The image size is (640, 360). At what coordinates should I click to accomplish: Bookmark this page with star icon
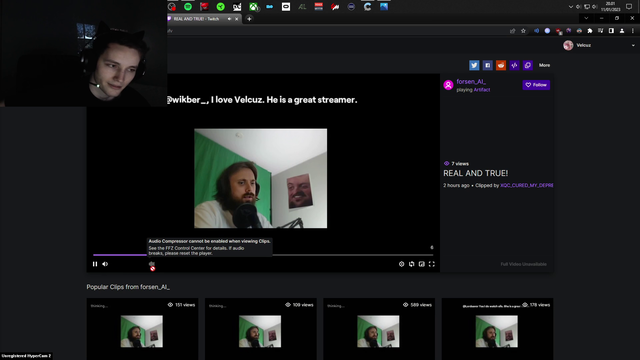pyautogui.click(x=523, y=31)
